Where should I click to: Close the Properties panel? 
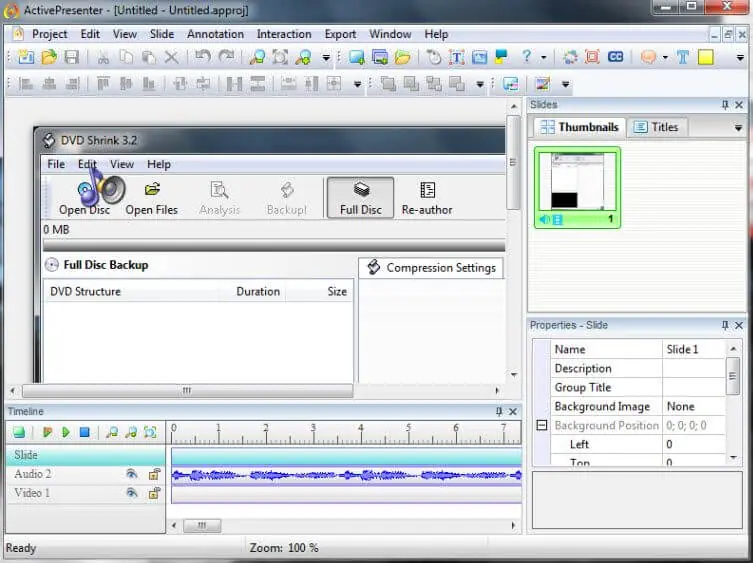click(739, 325)
